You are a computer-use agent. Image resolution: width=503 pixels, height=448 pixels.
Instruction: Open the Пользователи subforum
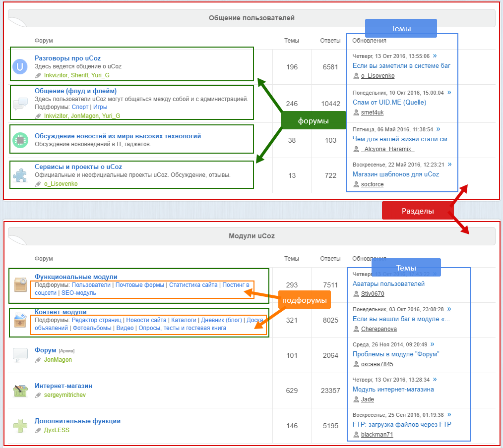(x=91, y=285)
